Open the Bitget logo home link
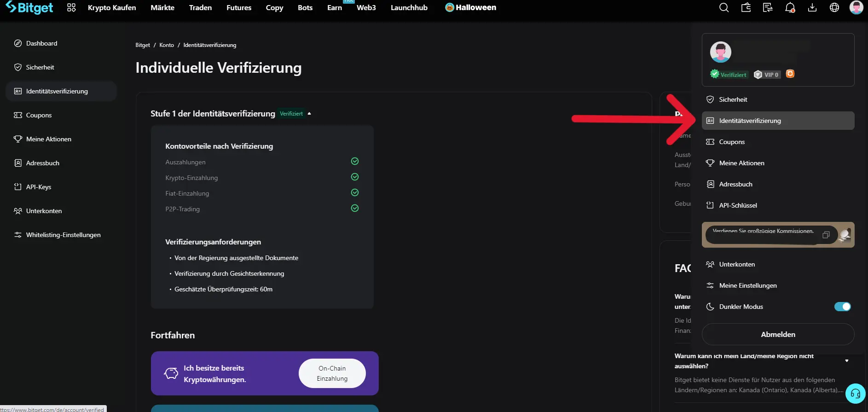The height and width of the screenshot is (412, 868). point(29,8)
